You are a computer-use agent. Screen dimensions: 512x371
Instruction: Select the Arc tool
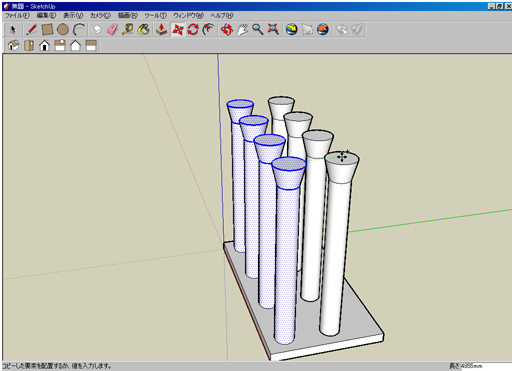[x=79, y=30]
